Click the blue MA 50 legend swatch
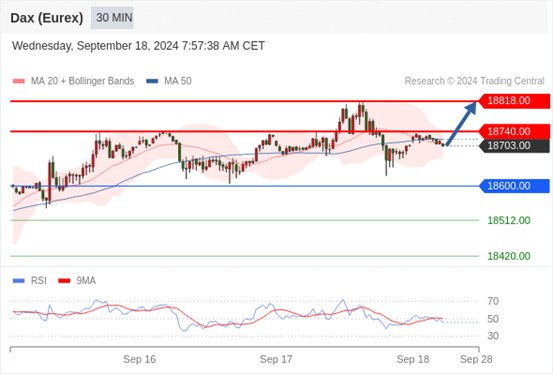553x375 pixels. [x=152, y=81]
